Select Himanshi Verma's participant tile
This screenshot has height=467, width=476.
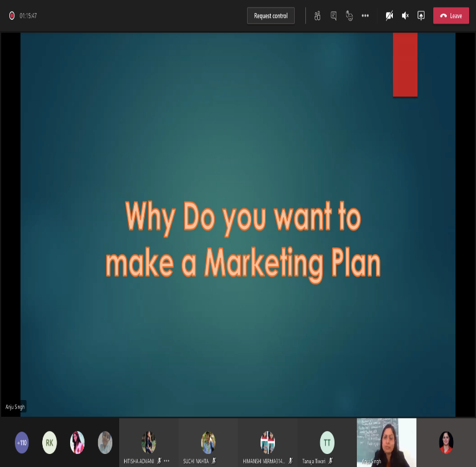267,442
